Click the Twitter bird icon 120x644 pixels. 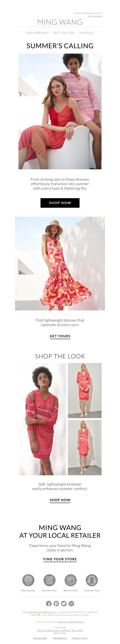coord(64,604)
